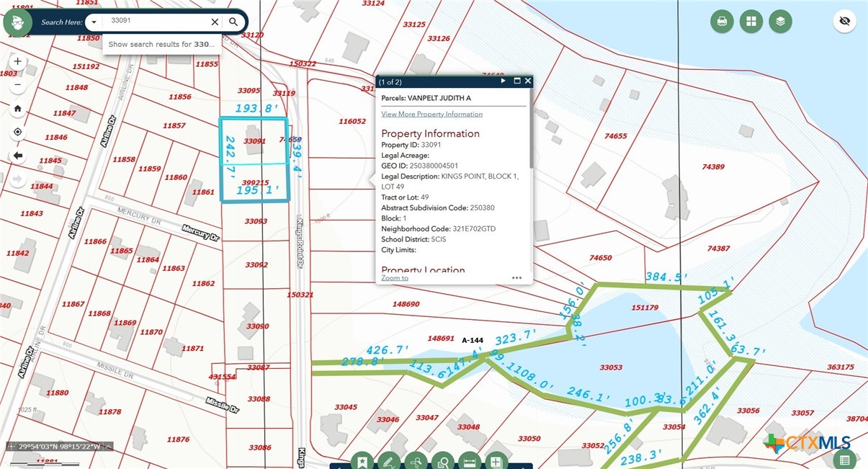Image resolution: width=868 pixels, height=469 pixels.
Task: Find my location on the map
Action: [x=18, y=132]
